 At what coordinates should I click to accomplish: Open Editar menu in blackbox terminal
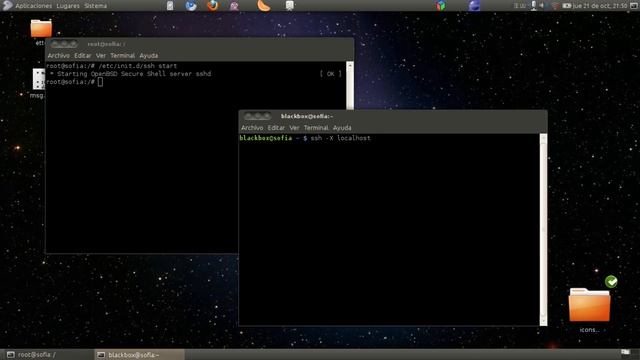[276, 128]
